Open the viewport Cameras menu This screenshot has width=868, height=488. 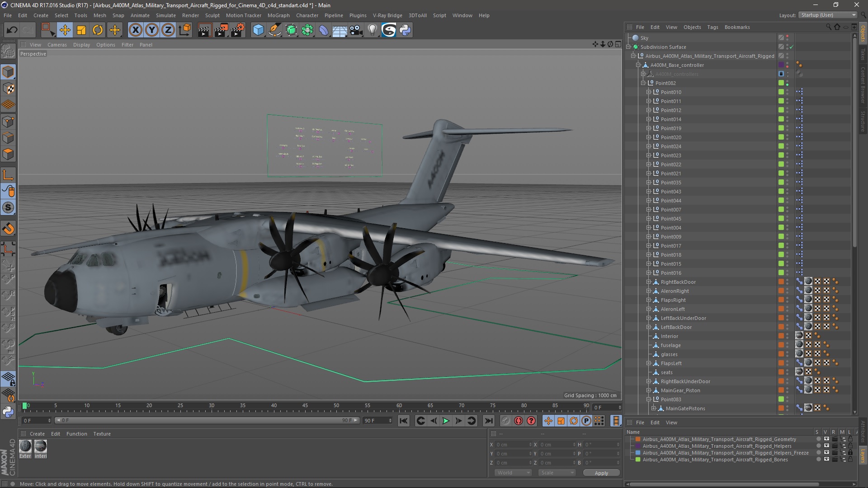57,45
